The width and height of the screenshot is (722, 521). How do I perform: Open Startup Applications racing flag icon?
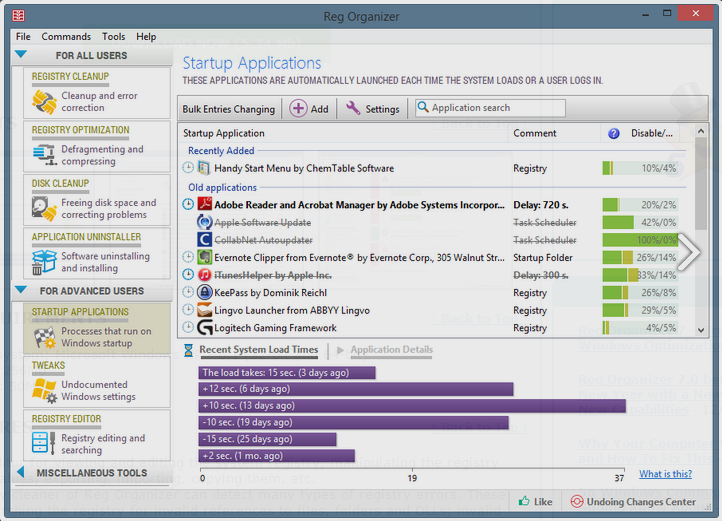(x=44, y=337)
